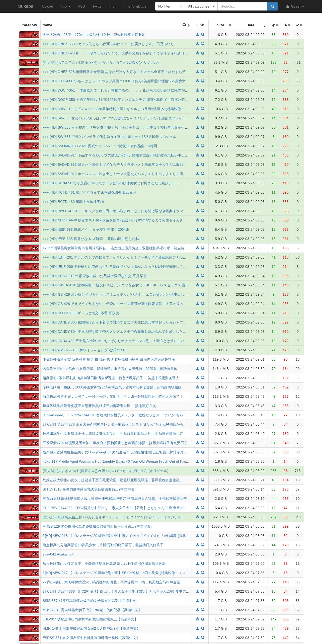This screenshot has height=644, width=322.
Task: Click the 75.6 MiB size cell
Action: [x=221, y=62]
